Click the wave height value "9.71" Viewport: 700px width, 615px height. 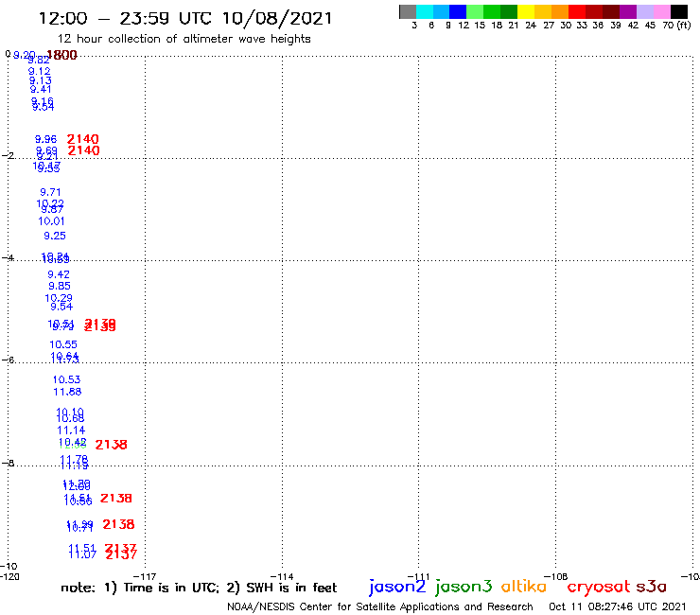click(x=50, y=192)
